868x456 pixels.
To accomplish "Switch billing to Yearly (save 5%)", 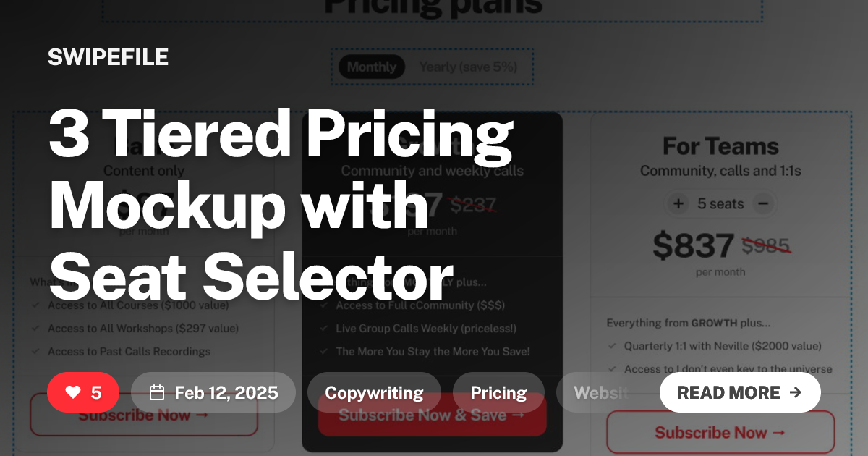I will point(467,67).
